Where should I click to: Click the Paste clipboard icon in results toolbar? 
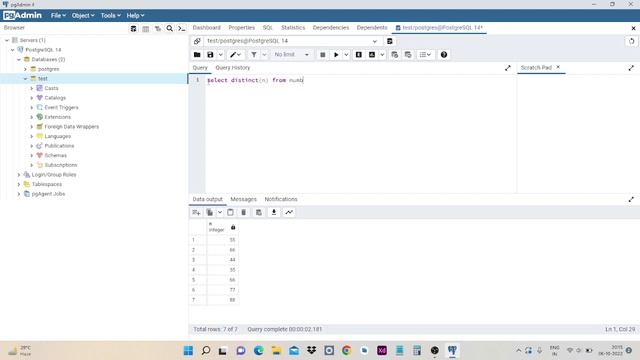coord(230,212)
